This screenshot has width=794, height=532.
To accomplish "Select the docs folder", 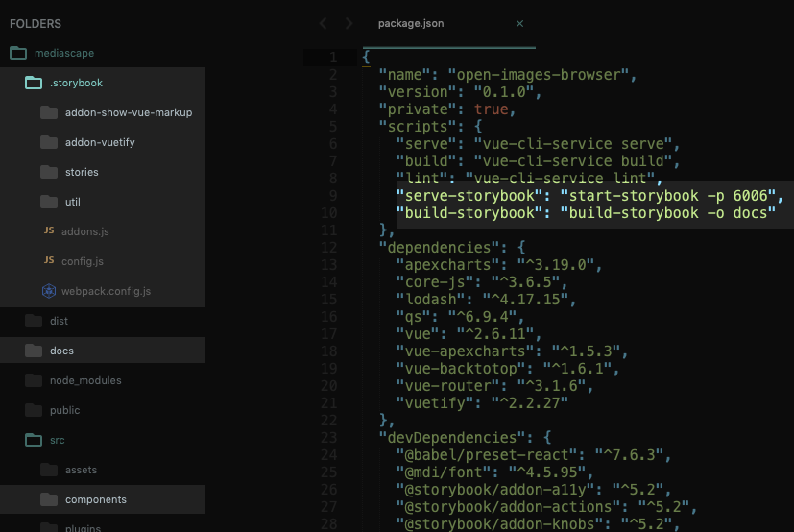I will click(61, 351).
